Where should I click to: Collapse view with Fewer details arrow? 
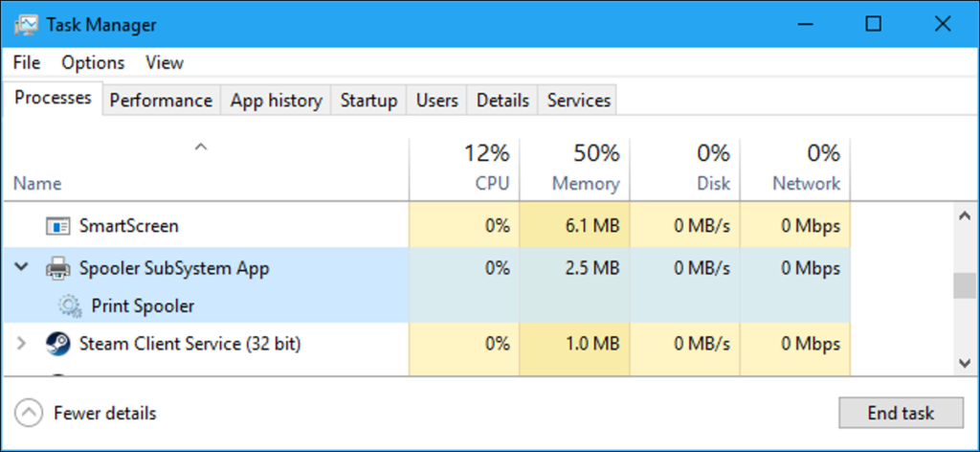coord(30,414)
